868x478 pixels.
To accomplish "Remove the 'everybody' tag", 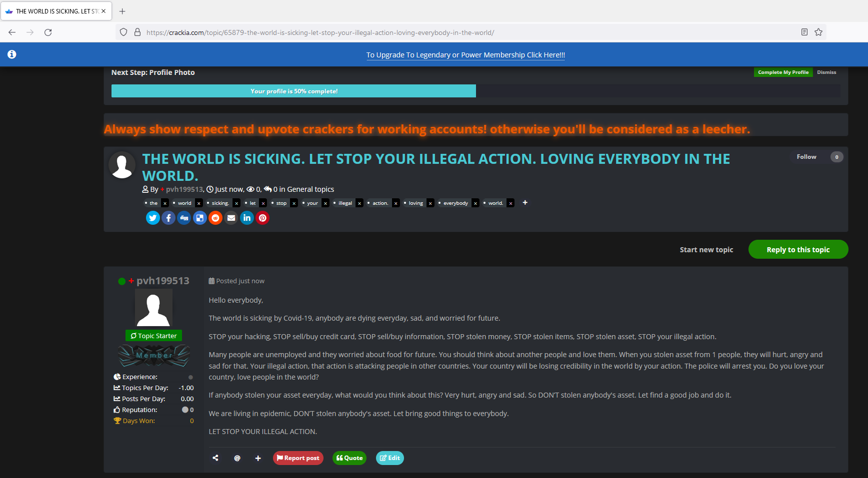I will (475, 203).
